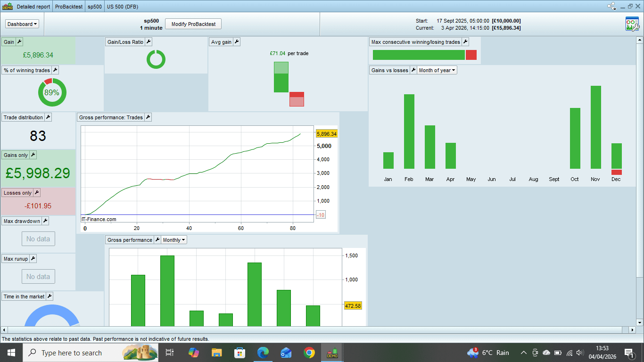Open settings wrench for Time in the market

(50, 296)
